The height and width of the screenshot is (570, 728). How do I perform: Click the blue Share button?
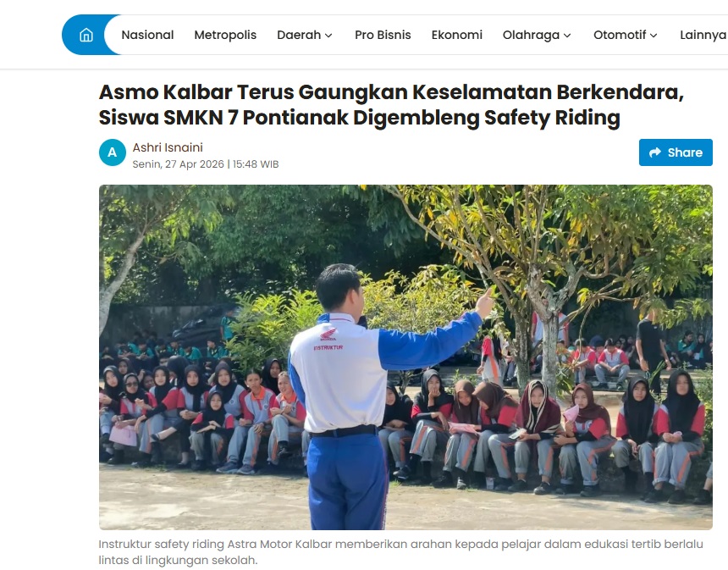(x=676, y=152)
